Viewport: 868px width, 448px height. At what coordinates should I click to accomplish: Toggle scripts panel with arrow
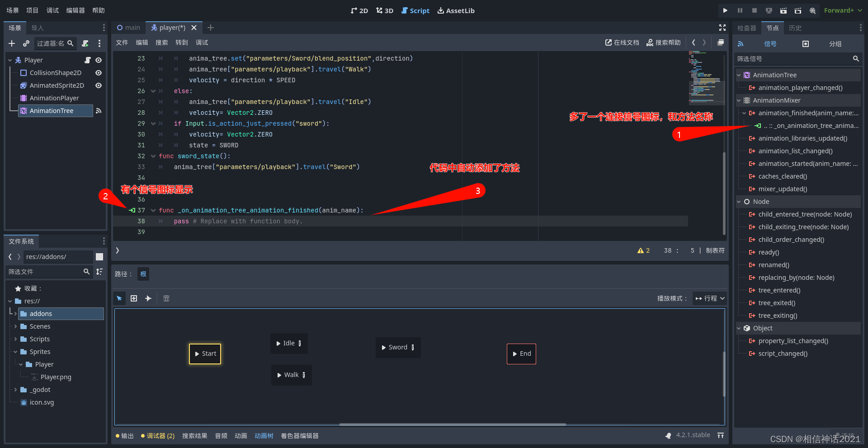(x=118, y=250)
